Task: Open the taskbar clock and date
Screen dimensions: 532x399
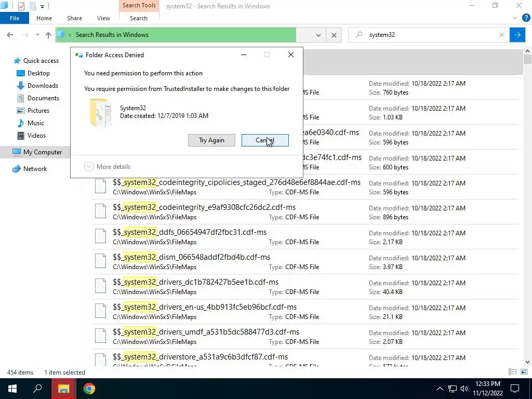Action: 487,389
